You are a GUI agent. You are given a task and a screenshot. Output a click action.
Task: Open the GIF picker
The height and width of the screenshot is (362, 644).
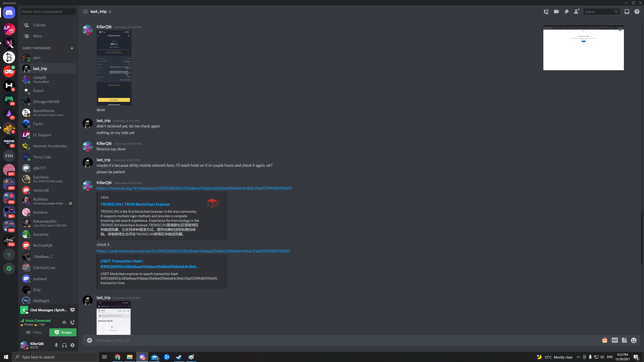tap(615, 340)
